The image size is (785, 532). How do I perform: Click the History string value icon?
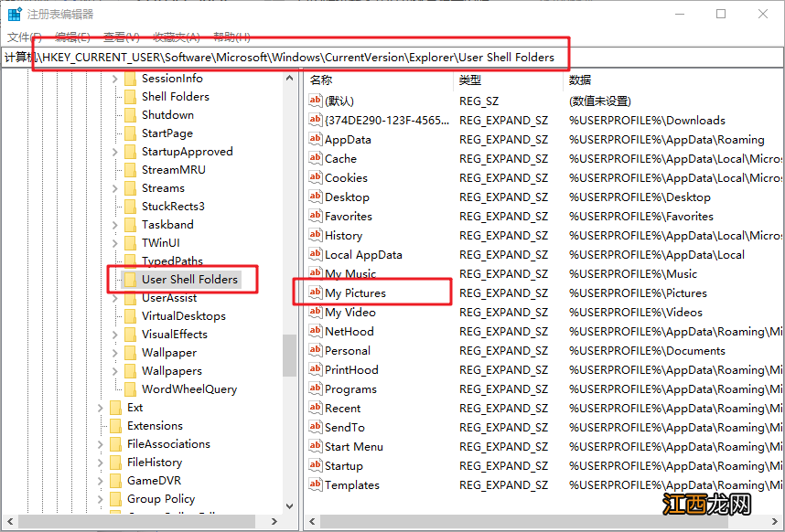(x=315, y=235)
